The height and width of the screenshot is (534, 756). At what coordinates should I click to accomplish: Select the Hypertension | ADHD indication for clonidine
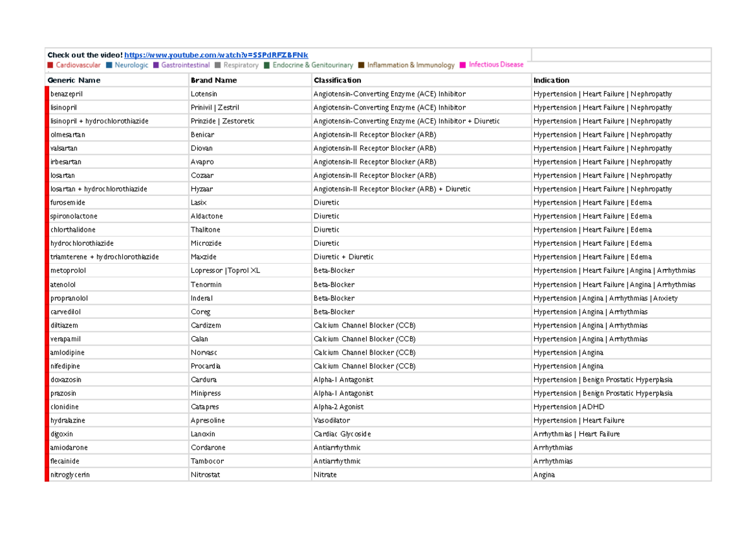tap(570, 407)
